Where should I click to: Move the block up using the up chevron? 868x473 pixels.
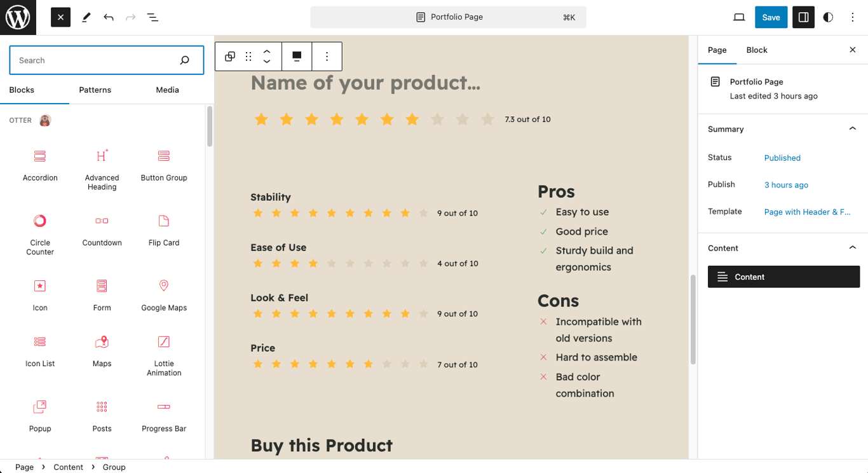[266, 51]
